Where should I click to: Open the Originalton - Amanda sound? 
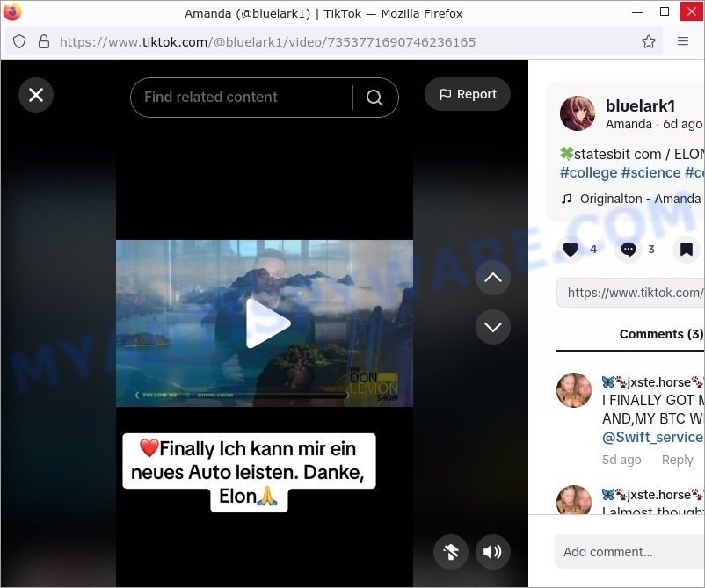tap(640, 199)
